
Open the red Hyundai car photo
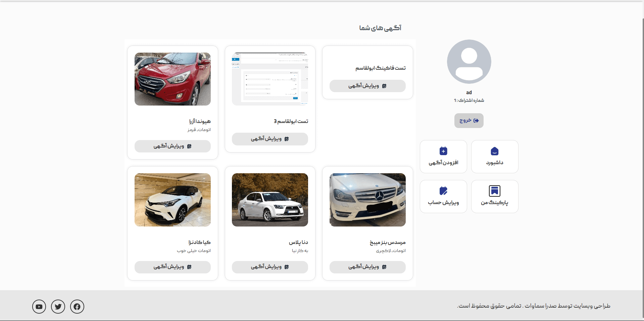click(x=172, y=79)
